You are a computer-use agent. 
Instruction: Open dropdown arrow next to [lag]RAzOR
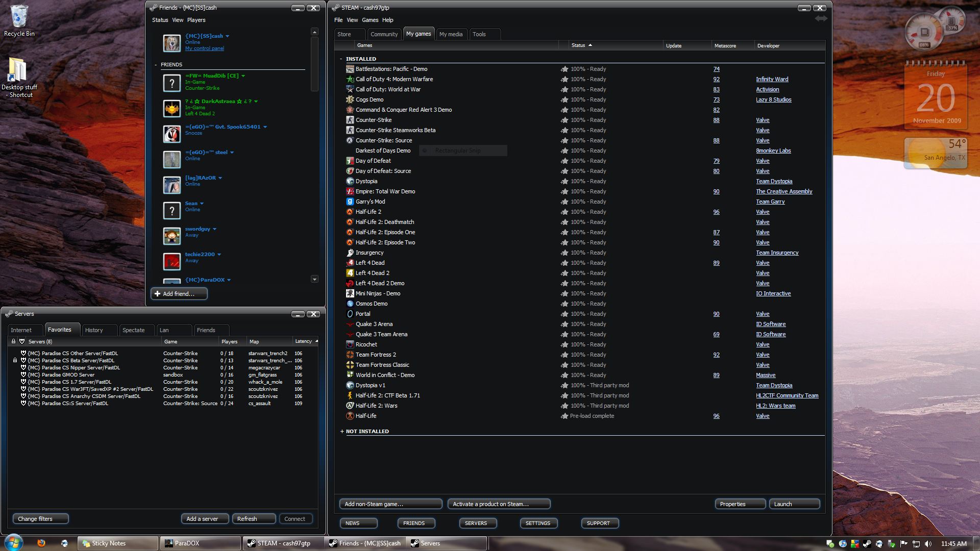tap(220, 178)
